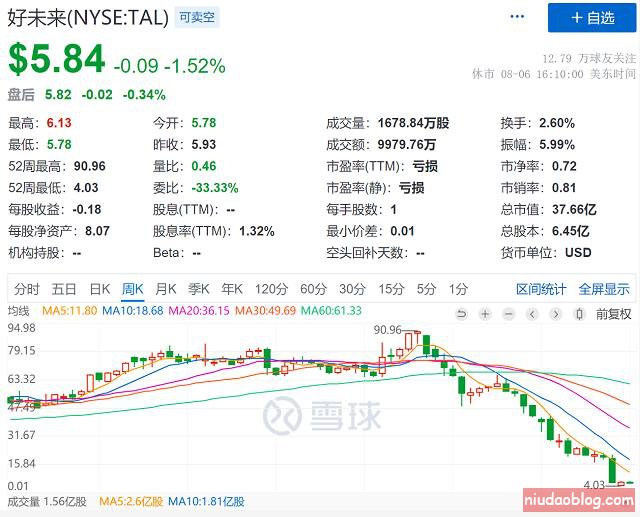The height and width of the screenshot is (517, 640).
Task: Click the 52周最高 value 90.96
Action: point(90,166)
